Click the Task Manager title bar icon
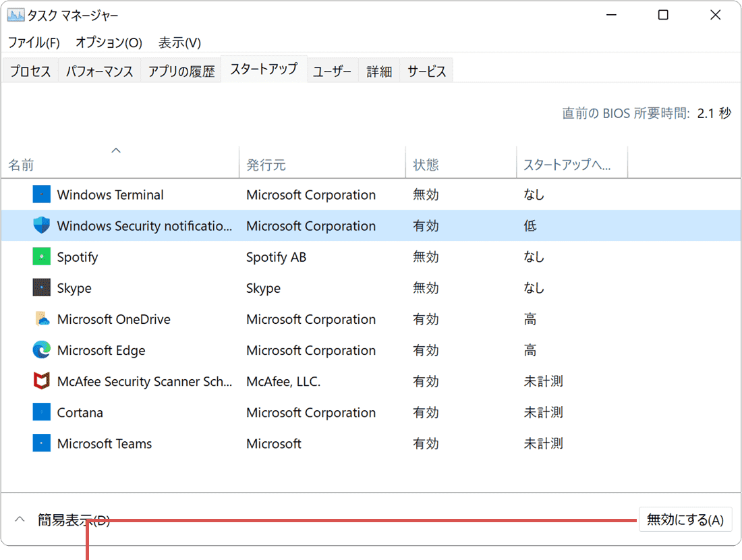The width and height of the screenshot is (742, 560). pyautogui.click(x=16, y=15)
